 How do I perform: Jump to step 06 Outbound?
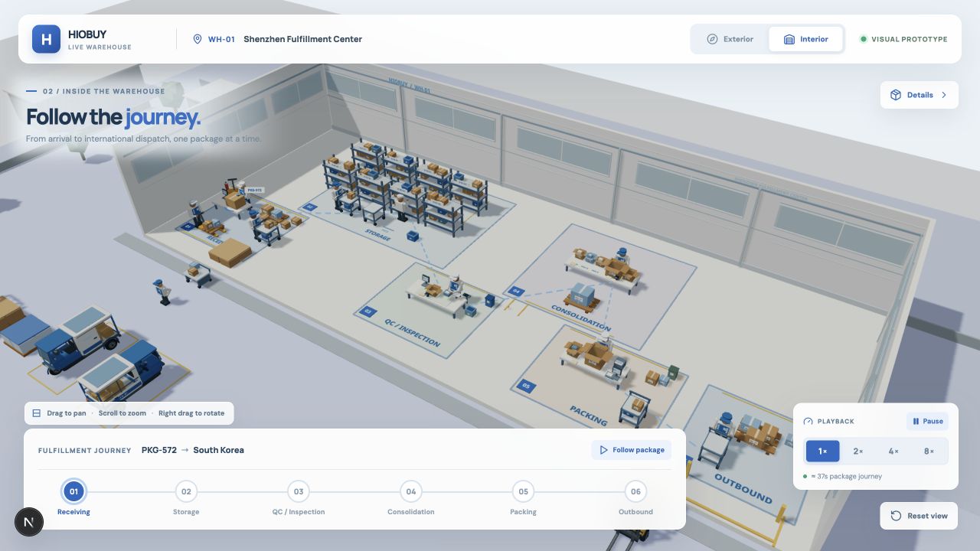pos(635,491)
